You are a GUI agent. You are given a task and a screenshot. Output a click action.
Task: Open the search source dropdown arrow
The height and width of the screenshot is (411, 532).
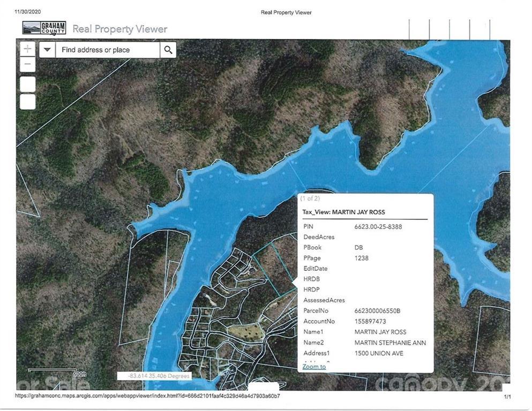[x=47, y=50]
